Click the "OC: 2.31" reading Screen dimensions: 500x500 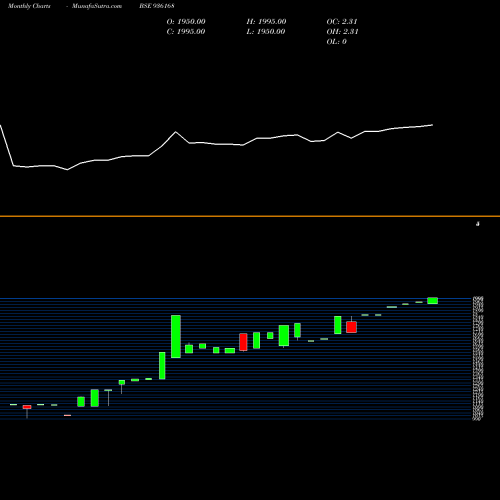point(342,22)
